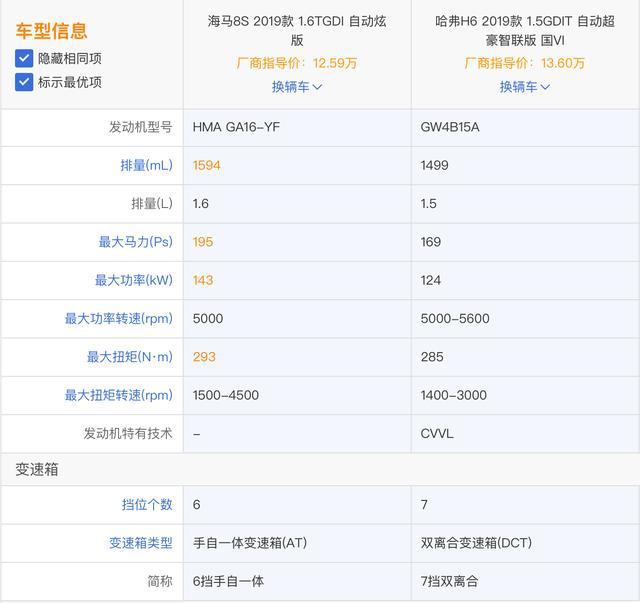Click the 最大扭矩转速(rpm) parameter link
Screen dimensions: 640x603
pos(118,395)
